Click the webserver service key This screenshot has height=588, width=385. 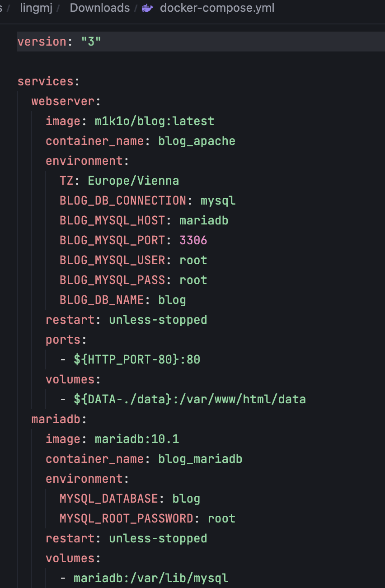click(63, 101)
